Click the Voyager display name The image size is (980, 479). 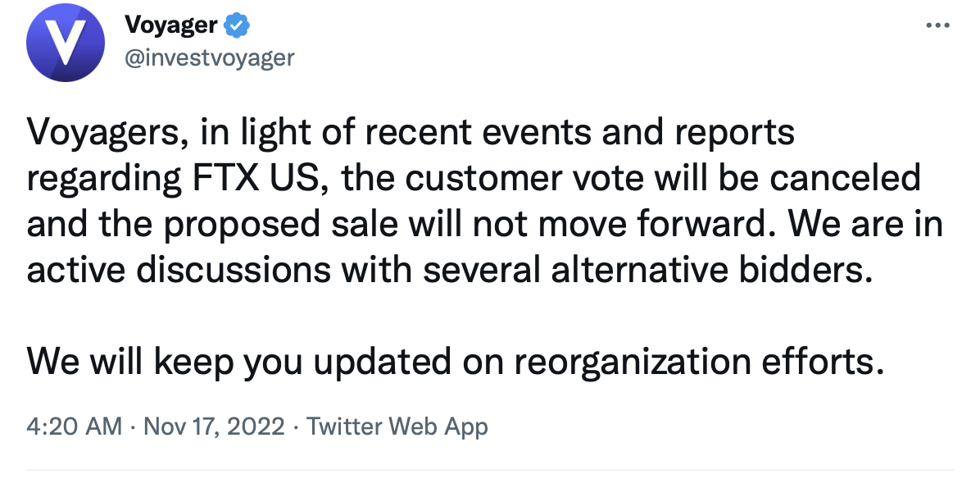(171, 25)
